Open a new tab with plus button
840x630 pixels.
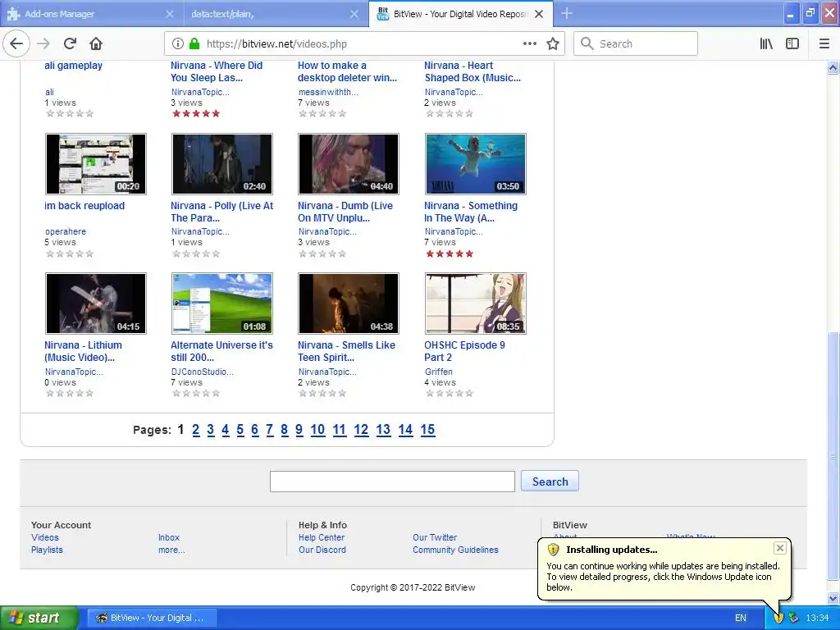pos(567,13)
